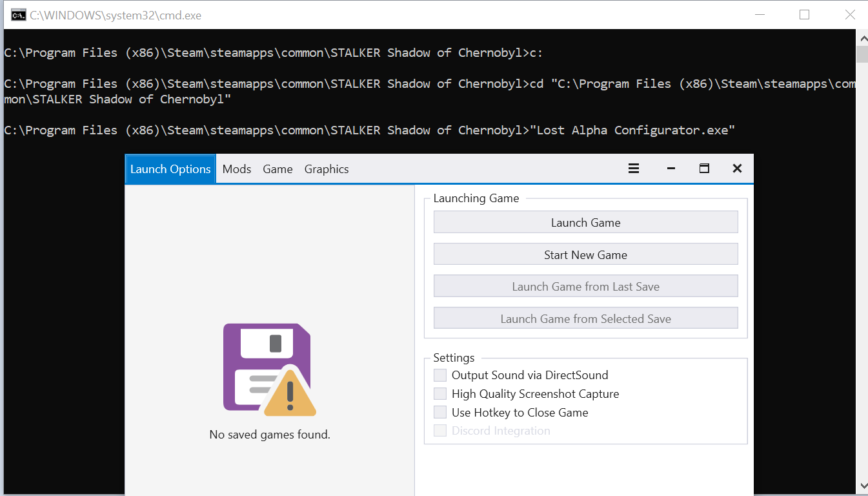
Task: Click Launch Game from Selected Save
Action: click(586, 318)
